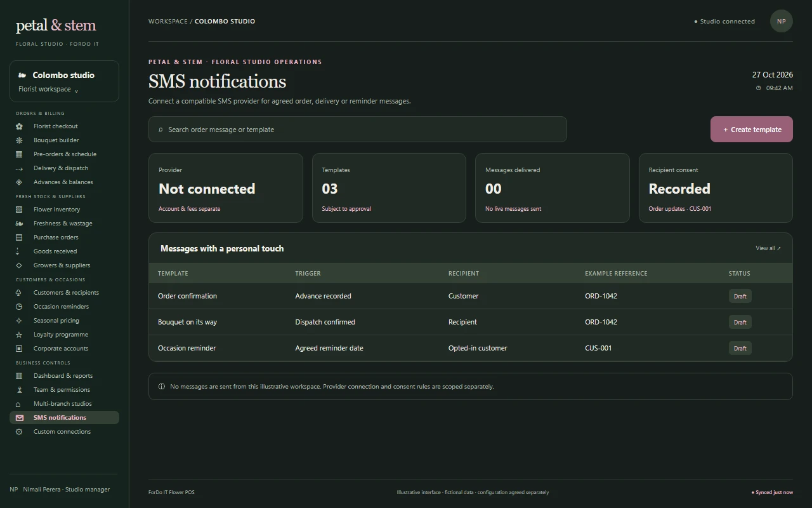Click the Create template button
The width and height of the screenshot is (812, 508).
752,130
